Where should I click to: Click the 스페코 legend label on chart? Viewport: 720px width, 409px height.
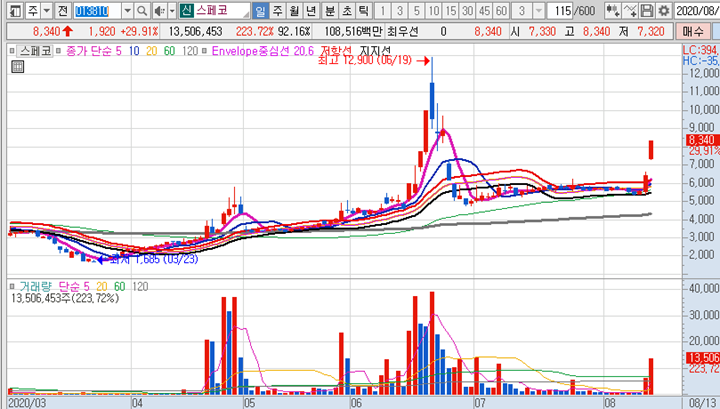pos(36,51)
